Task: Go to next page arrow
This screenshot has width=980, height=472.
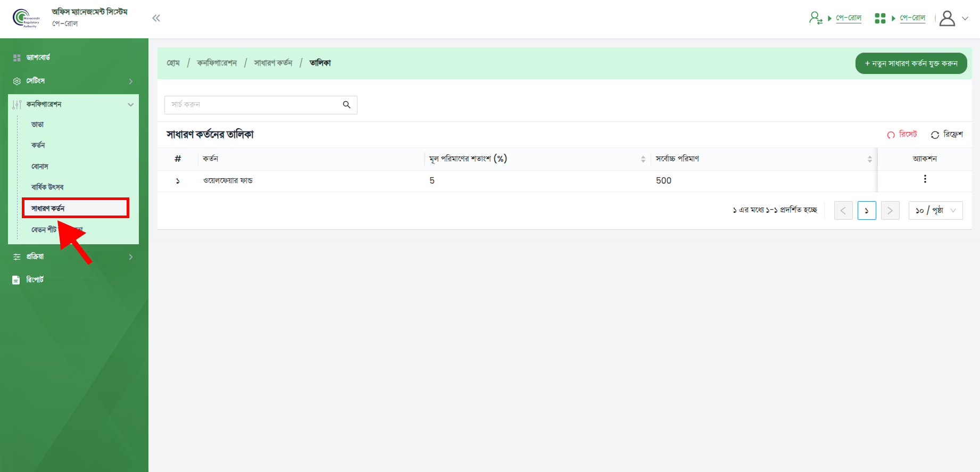Action: point(890,211)
